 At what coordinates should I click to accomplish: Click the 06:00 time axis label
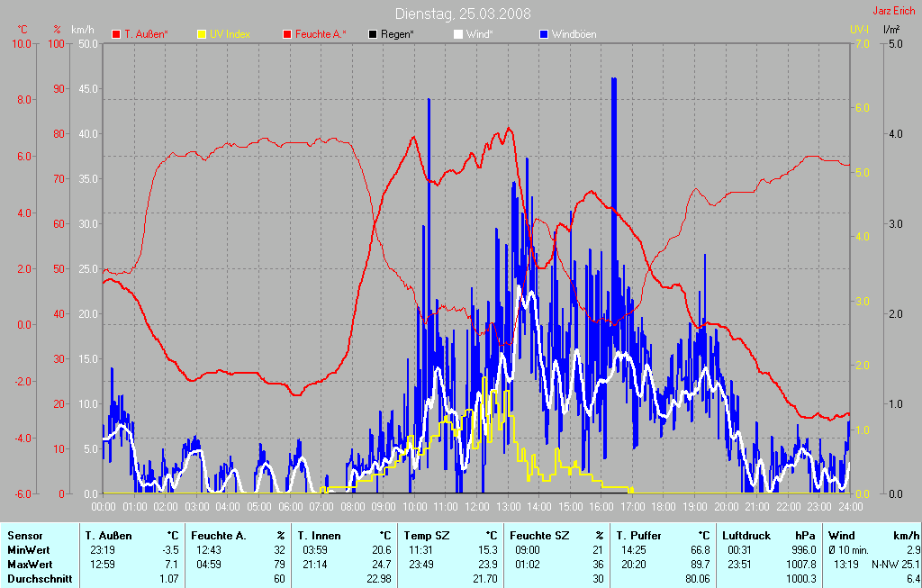(290, 505)
